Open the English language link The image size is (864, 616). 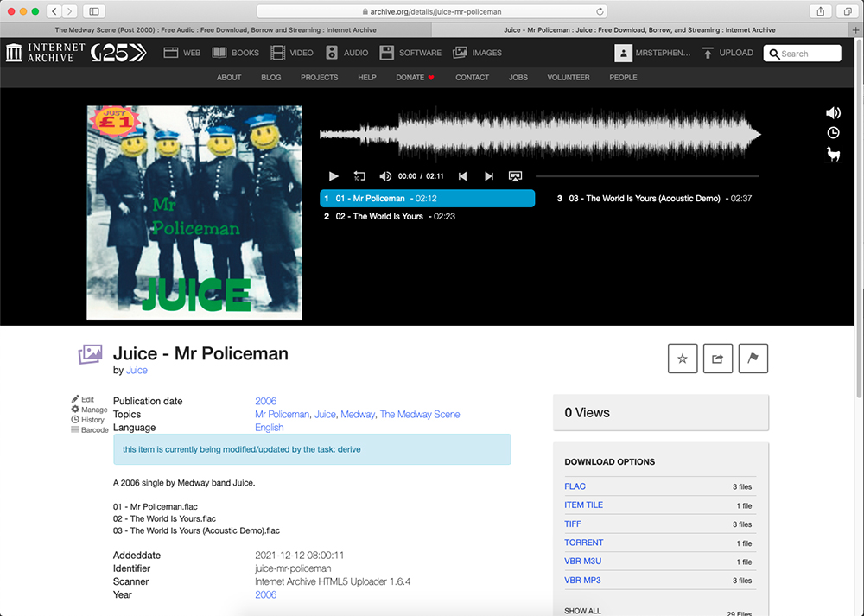[270, 428]
